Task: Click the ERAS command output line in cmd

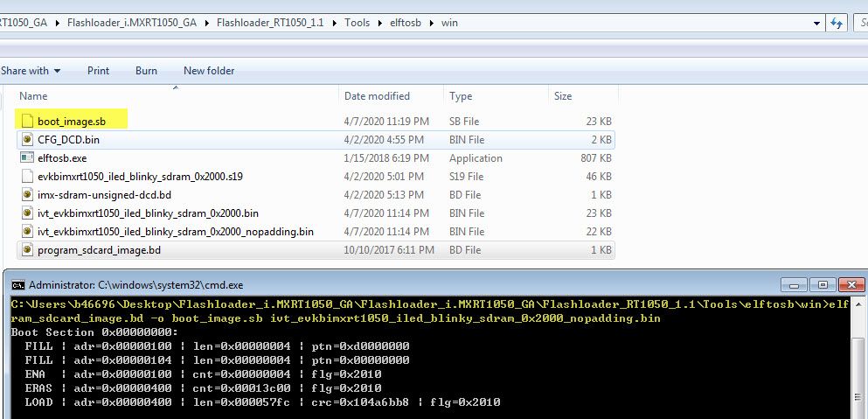Action: click(x=203, y=388)
